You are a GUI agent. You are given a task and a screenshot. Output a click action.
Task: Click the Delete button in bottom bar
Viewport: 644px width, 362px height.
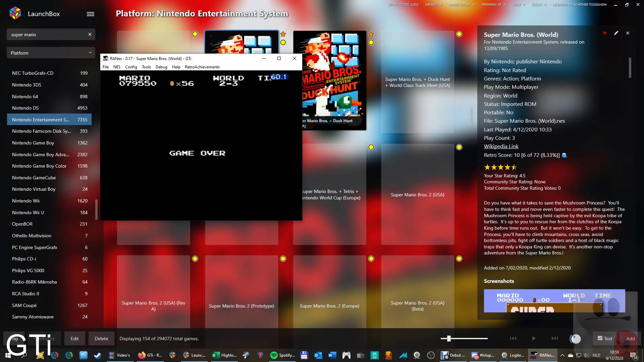pyautogui.click(x=101, y=339)
